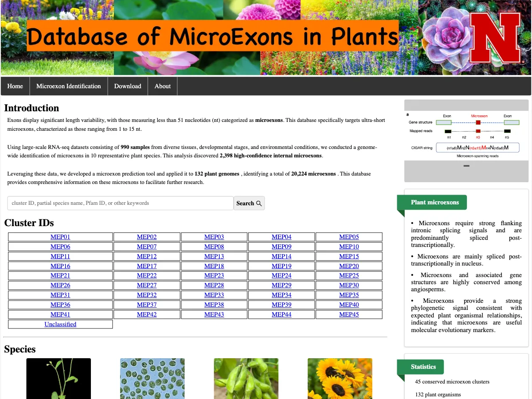Click the green algae cells thumbnail
Image resolution: width=532 pixels, height=399 pixels.
click(153, 379)
